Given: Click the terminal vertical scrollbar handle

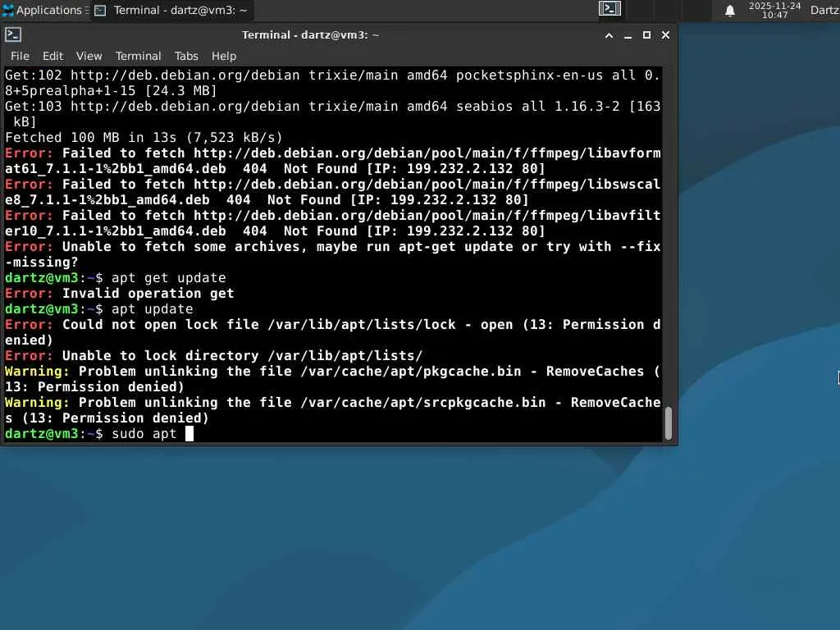Looking at the screenshot, I should coord(668,423).
